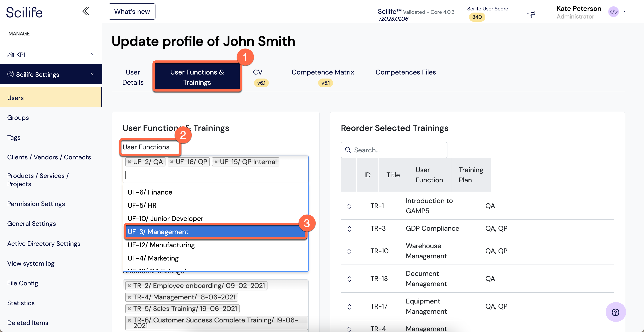Choose UF-12/ Manufacturing option
The width and height of the screenshot is (644, 332).
tap(216, 245)
